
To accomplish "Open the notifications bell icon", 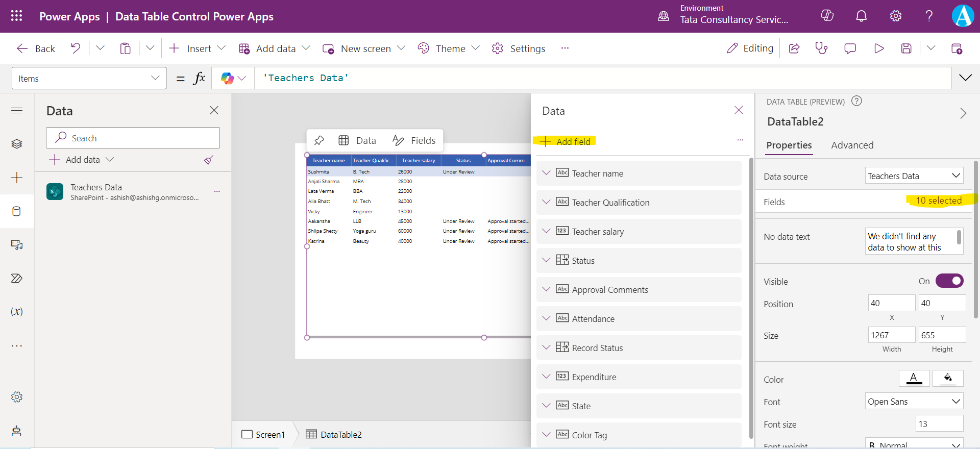I will [861, 16].
